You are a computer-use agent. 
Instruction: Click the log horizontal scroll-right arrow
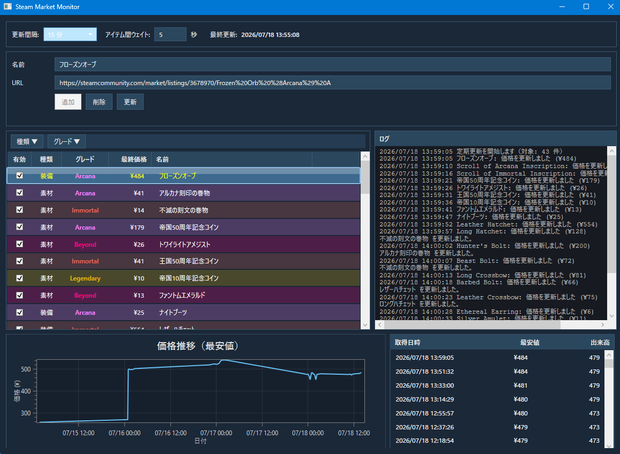tap(603, 325)
